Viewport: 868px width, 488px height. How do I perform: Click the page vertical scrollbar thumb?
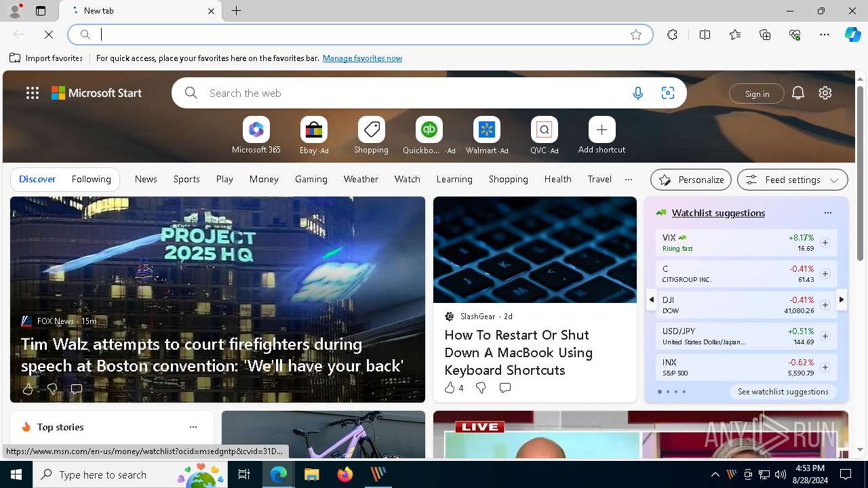click(860, 173)
